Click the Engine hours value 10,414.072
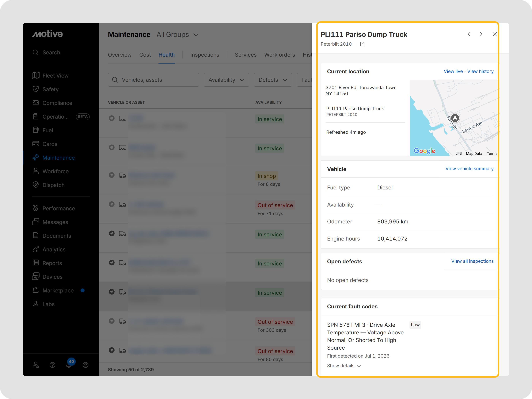 click(393, 239)
